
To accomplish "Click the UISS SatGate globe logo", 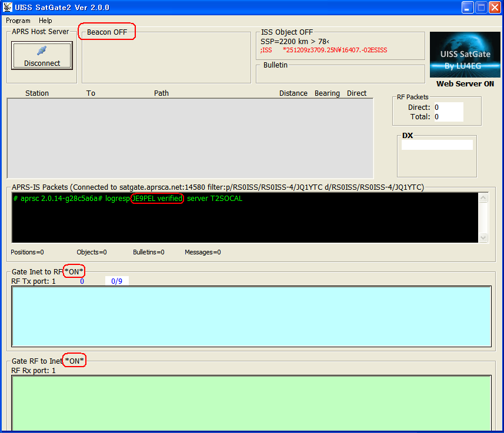I will point(465,54).
